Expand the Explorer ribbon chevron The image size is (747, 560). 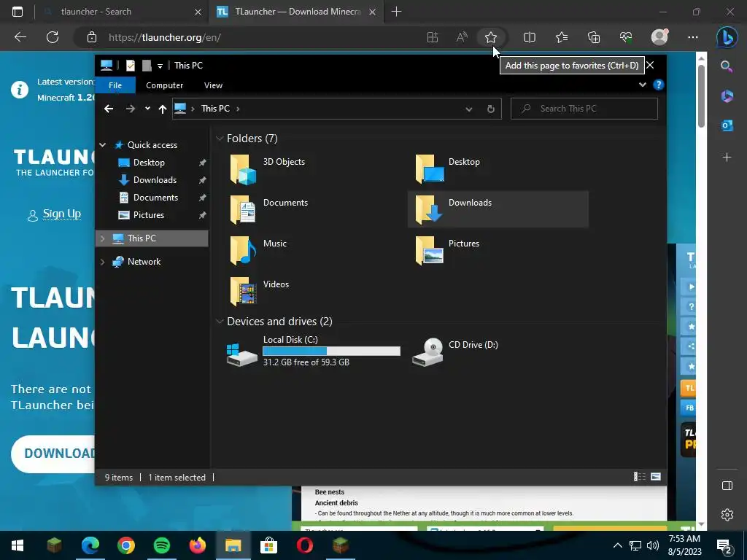pyautogui.click(x=642, y=85)
